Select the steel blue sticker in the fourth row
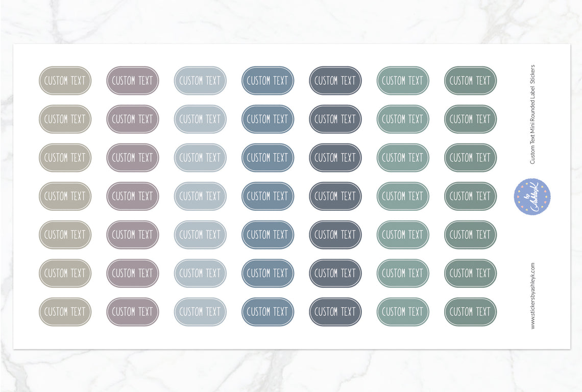Viewport: 582px width, 392px height. click(x=268, y=197)
